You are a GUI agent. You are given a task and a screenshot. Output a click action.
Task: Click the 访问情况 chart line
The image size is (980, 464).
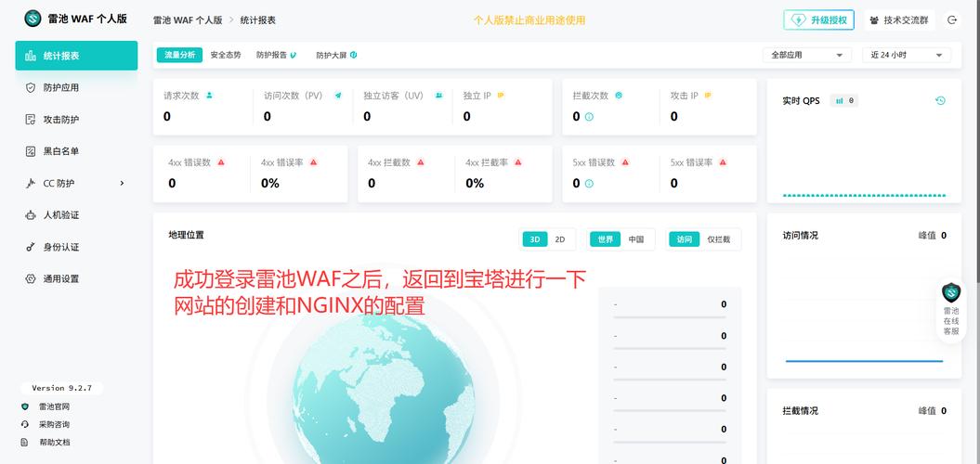pyautogui.click(x=864, y=361)
